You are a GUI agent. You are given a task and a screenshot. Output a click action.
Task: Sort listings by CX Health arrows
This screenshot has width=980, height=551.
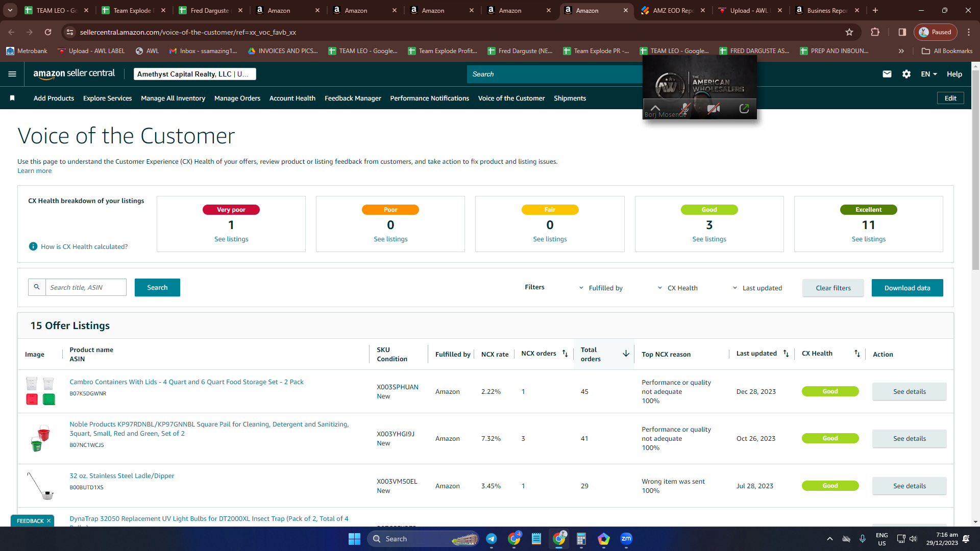point(857,354)
